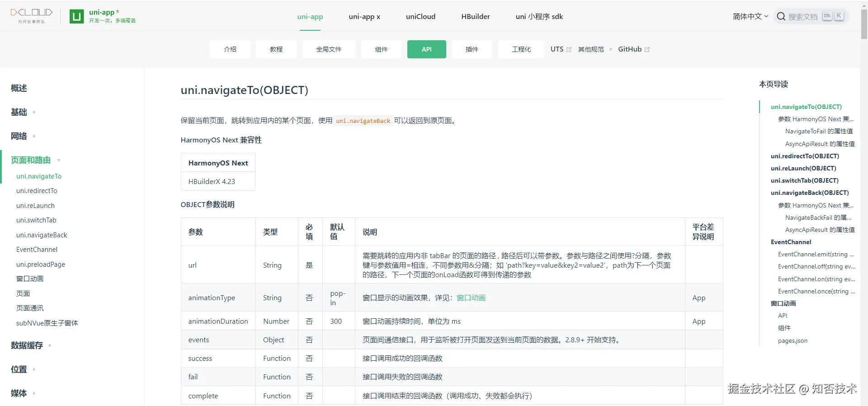Switch to the uni-app x tab
The height and width of the screenshot is (406, 868).
point(364,17)
